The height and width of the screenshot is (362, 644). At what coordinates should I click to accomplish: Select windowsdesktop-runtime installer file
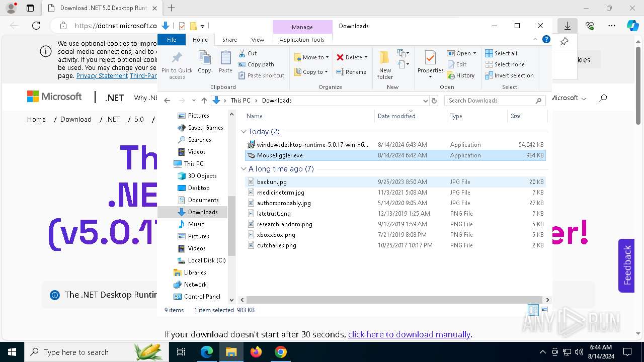tap(395, 145)
